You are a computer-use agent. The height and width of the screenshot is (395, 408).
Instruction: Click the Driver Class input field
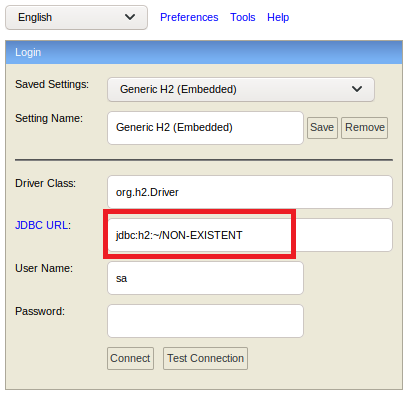point(250,192)
